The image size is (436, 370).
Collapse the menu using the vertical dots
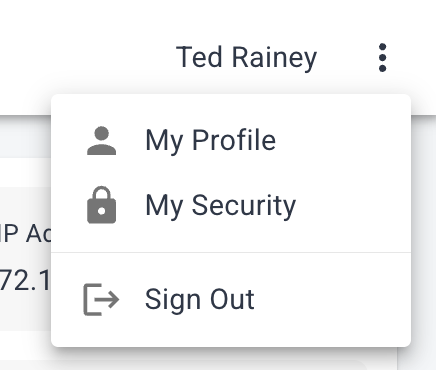382,58
